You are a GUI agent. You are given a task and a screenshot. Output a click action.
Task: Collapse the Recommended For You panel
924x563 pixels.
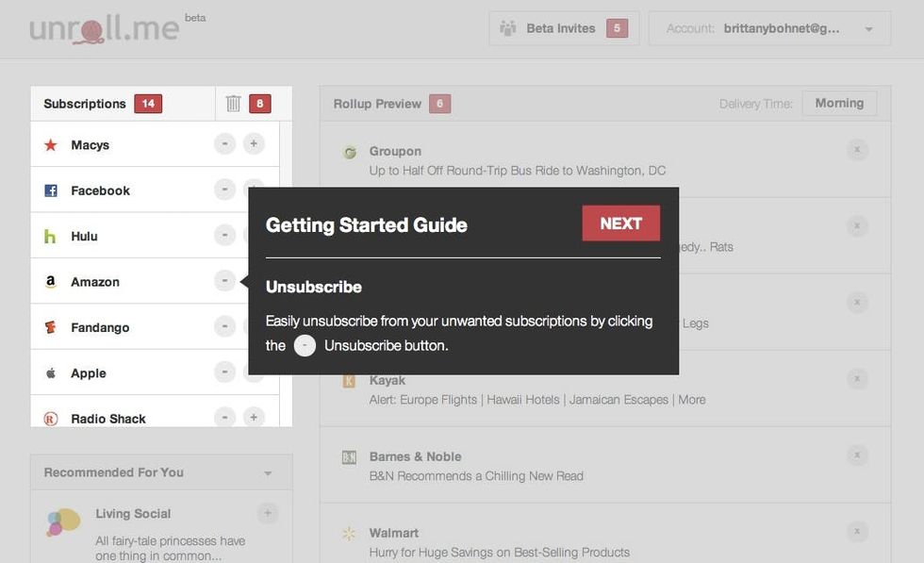click(x=268, y=473)
